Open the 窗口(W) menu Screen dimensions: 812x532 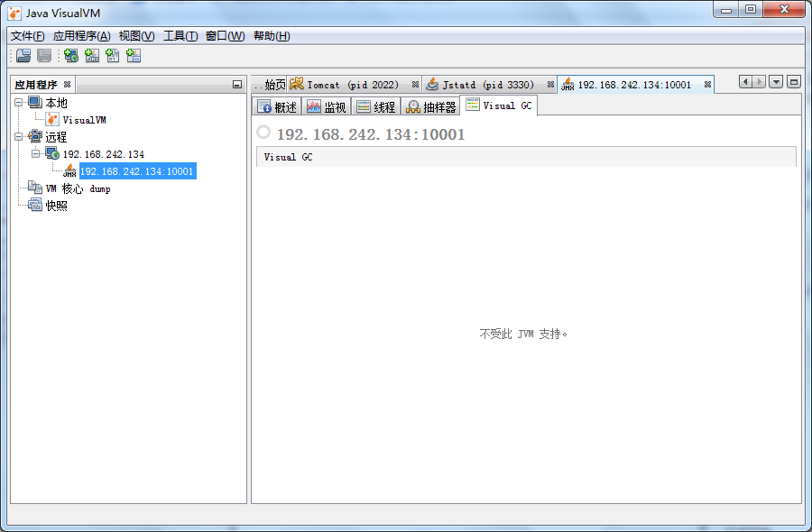[x=225, y=36]
